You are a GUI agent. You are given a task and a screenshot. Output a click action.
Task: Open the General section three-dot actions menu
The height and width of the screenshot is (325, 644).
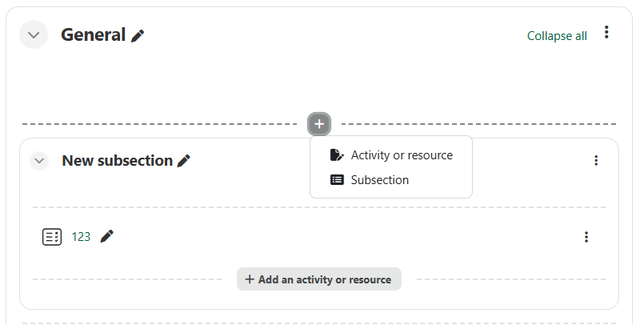tap(606, 32)
